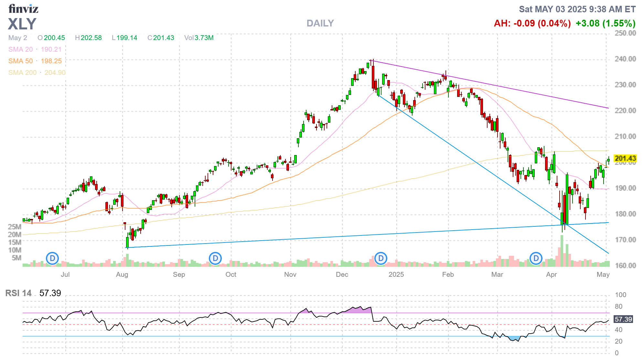Select the XLY ticker symbol
Screen dimensions: 644x363
[x=23, y=24]
